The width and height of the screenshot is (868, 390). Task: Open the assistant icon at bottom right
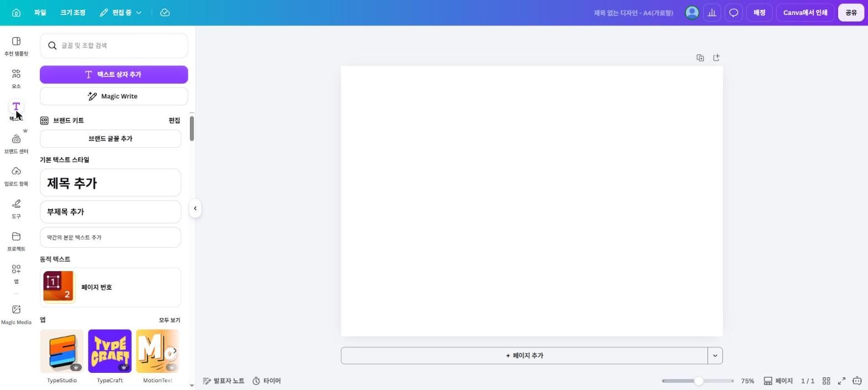(x=857, y=381)
